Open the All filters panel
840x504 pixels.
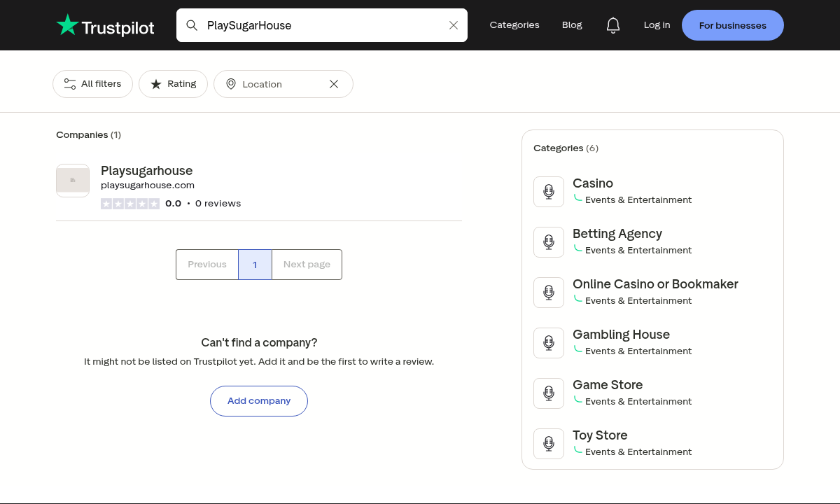click(x=92, y=84)
